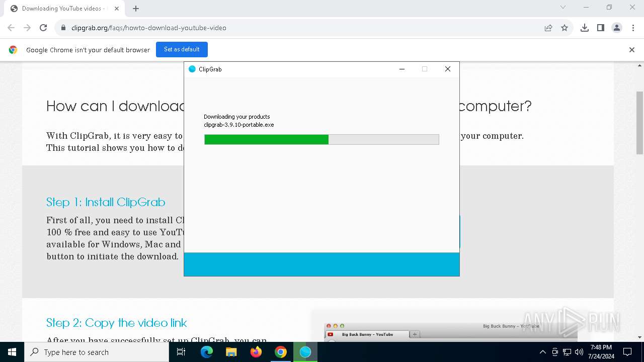Open the tab search chevron
Image resolution: width=644 pixels, height=362 pixels.
(563, 7)
